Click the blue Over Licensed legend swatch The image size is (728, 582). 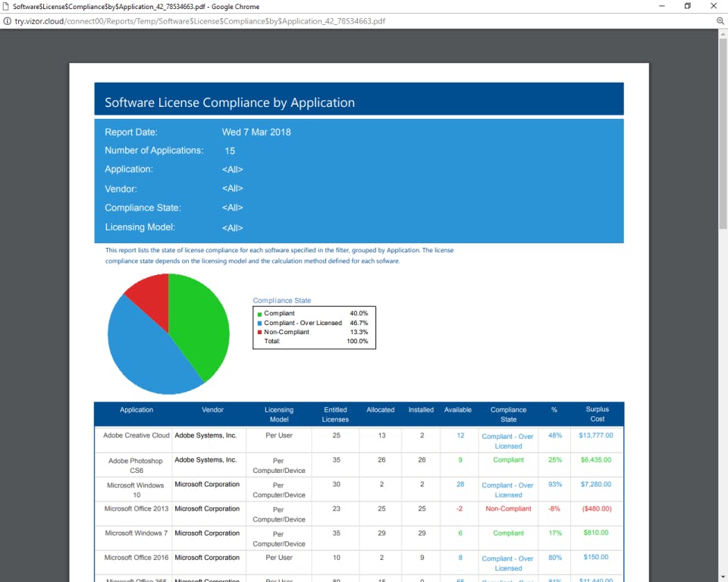(x=259, y=324)
